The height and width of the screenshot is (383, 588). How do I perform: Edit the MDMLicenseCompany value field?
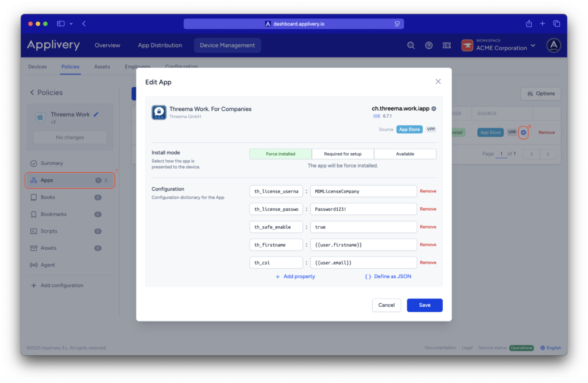(363, 191)
